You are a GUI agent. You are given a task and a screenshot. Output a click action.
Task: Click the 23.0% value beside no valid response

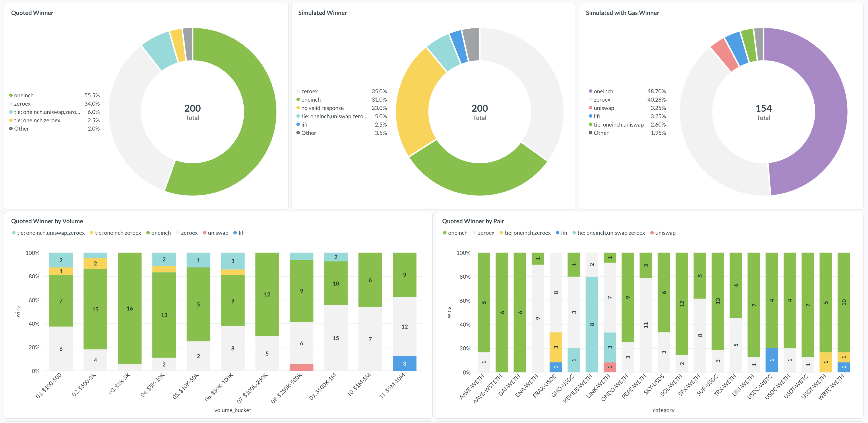pos(379,108)
